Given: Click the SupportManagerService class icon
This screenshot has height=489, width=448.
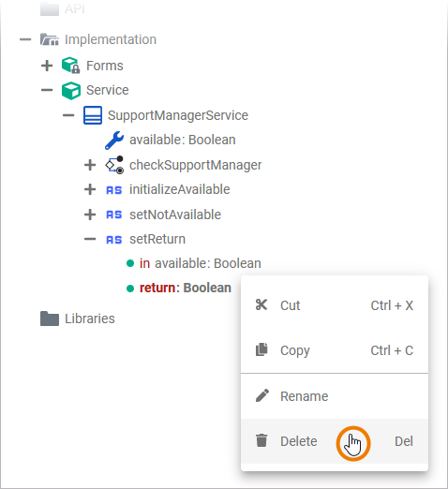Looking at the screenshot, I should pos(93,115).
